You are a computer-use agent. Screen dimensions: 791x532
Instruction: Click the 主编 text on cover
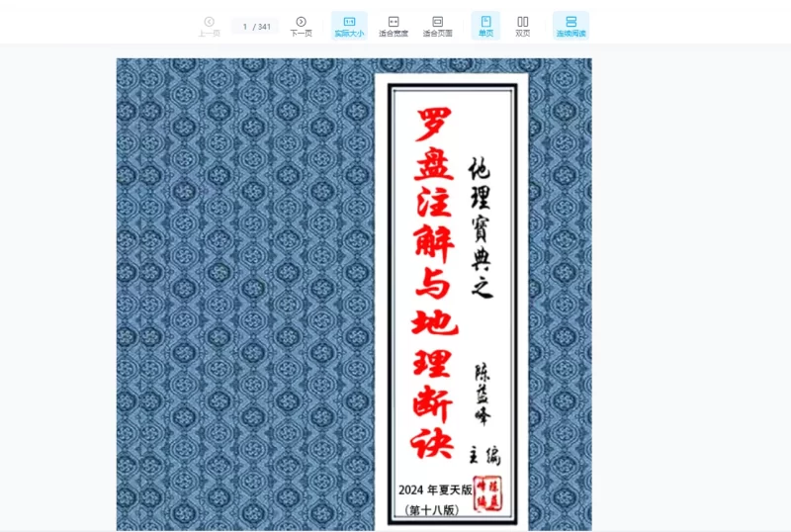(x=484, y=456)
